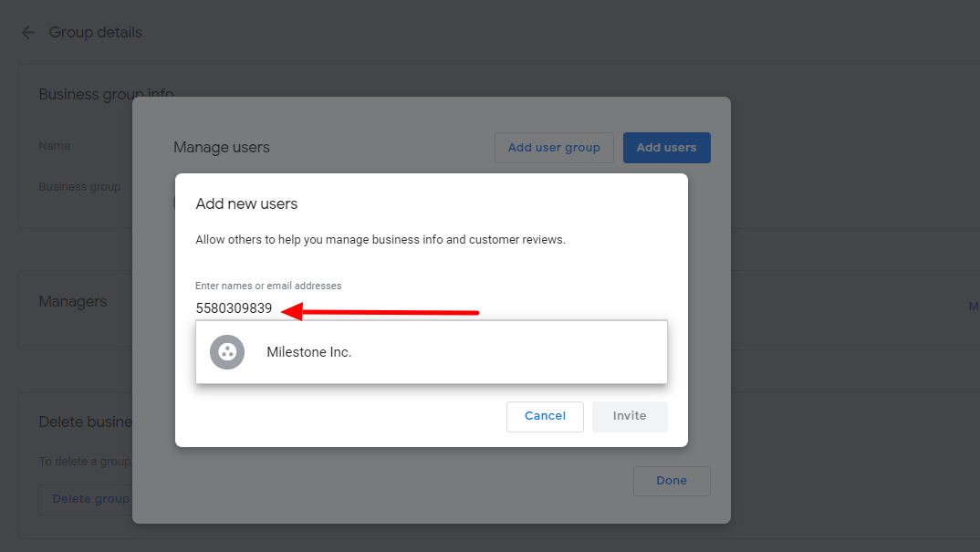Click the Group details page title
The width and height of the screenshot is (980, 552).
pos(96,33)
